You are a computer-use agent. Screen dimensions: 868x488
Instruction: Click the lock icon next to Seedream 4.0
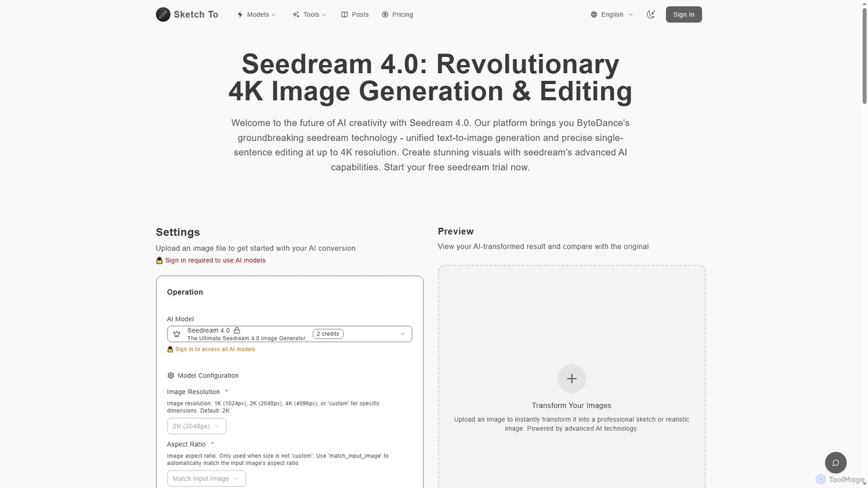point(237,330)
